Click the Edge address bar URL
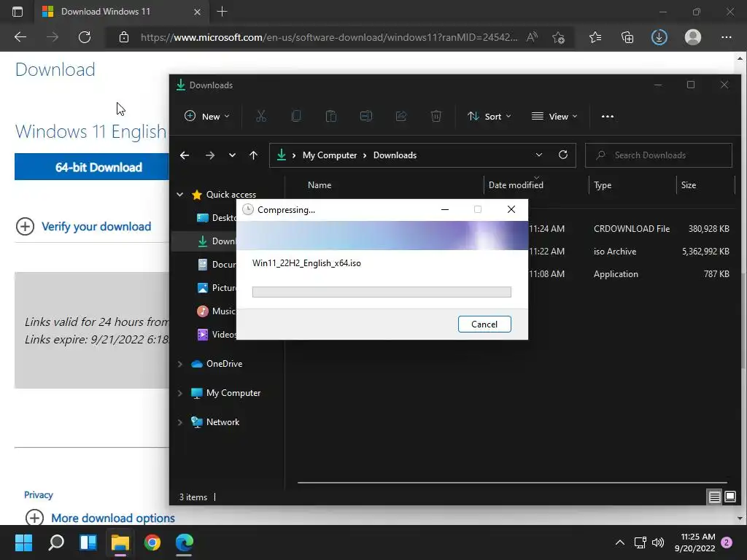 click(329, 37)
